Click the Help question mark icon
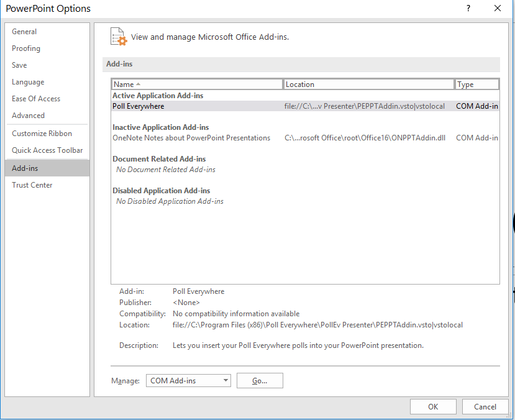 pyautogui.click(x=468, y=8)
